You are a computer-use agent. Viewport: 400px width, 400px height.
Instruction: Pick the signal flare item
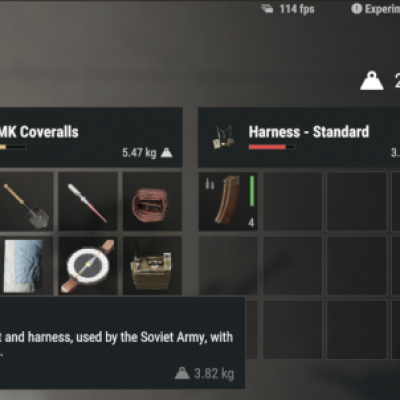pos(88,201)
